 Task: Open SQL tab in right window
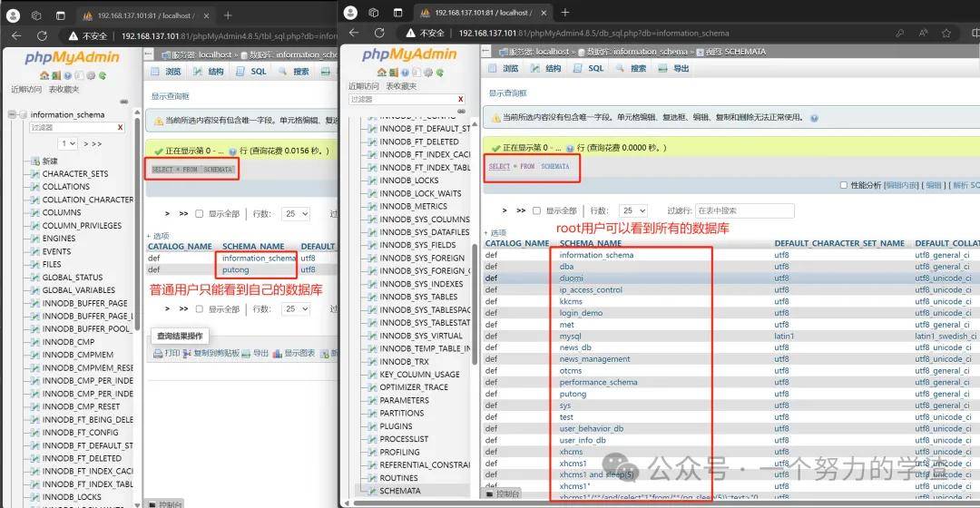point(589,68)
